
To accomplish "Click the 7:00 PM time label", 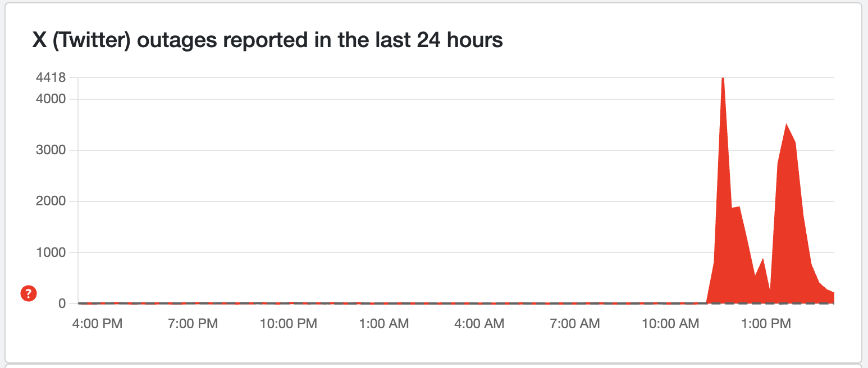I will [193, 324].
